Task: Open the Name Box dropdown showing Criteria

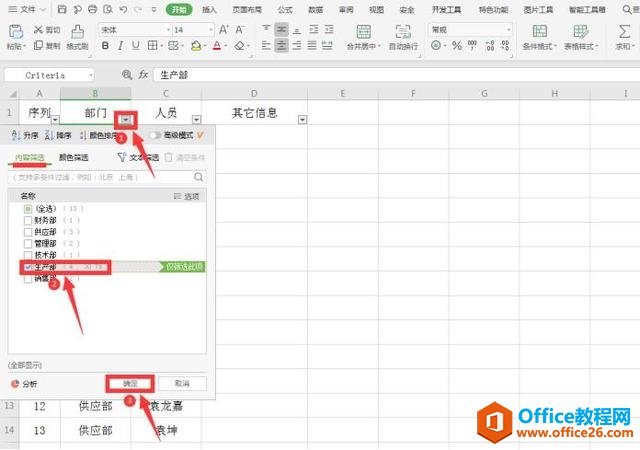Action: click(x=91, y=75)
